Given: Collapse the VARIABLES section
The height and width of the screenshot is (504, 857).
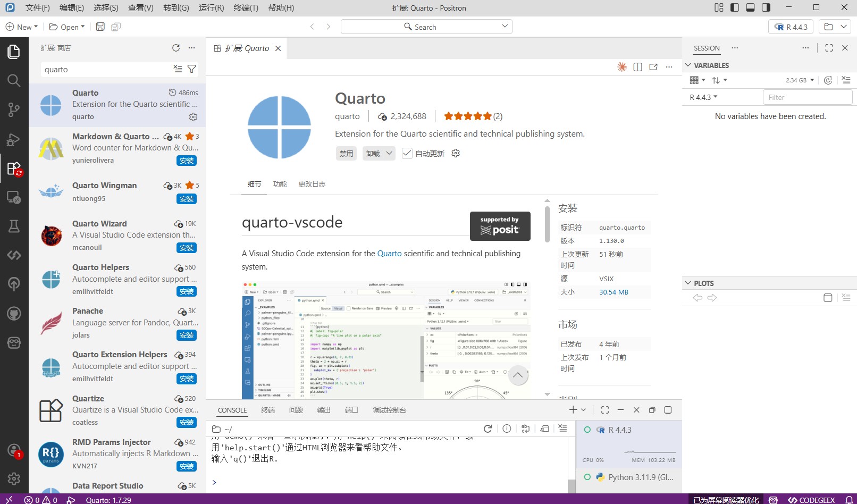Looking at the screenshot, I should coord(688,65).
